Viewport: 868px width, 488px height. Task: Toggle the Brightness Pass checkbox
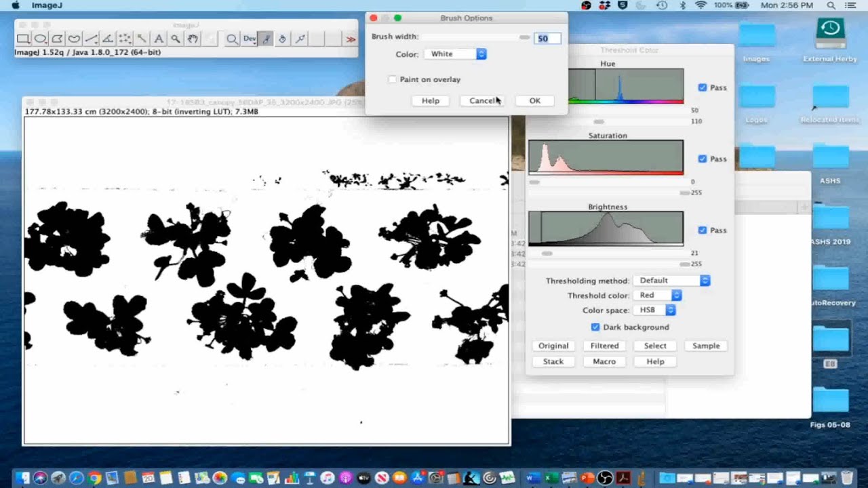tap(703, 230)
